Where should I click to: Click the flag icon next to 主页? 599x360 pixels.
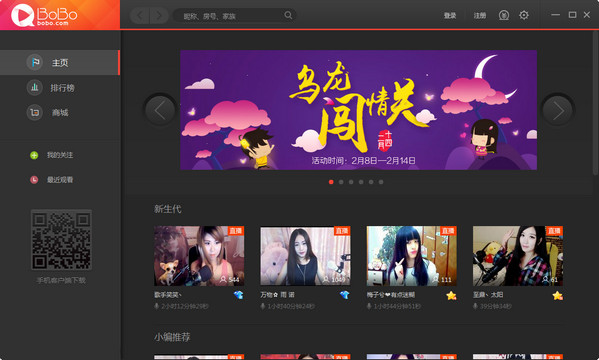click(x=35, y=62)
